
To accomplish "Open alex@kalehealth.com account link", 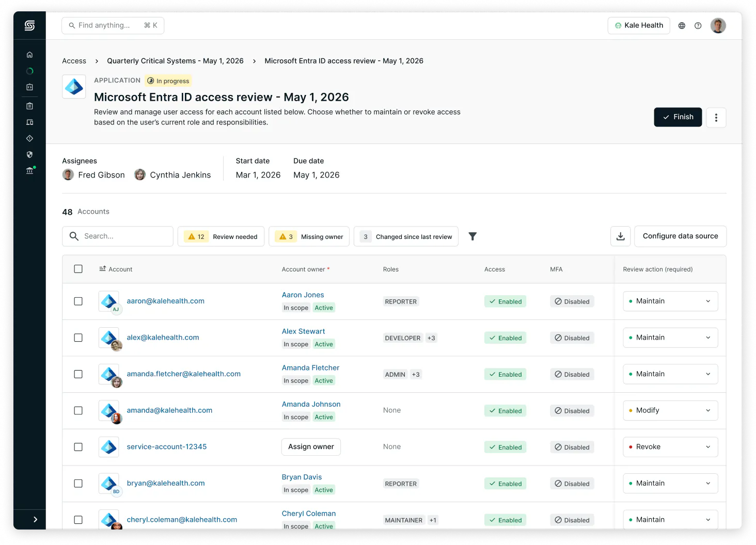I will coord(163,338).
